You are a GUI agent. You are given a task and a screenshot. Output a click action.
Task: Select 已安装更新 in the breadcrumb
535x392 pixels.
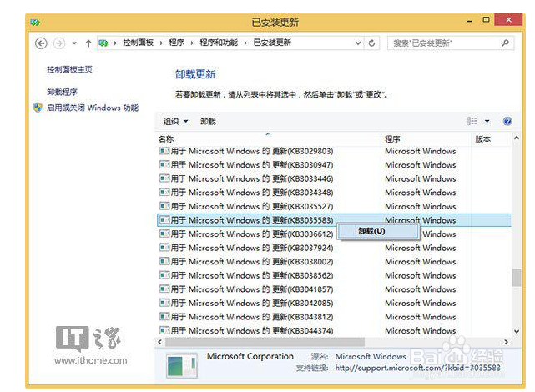point(272,43)
